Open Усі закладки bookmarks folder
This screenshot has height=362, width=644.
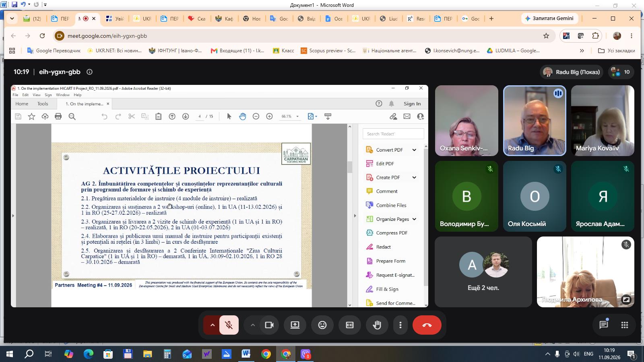click(x=617, y=51)
